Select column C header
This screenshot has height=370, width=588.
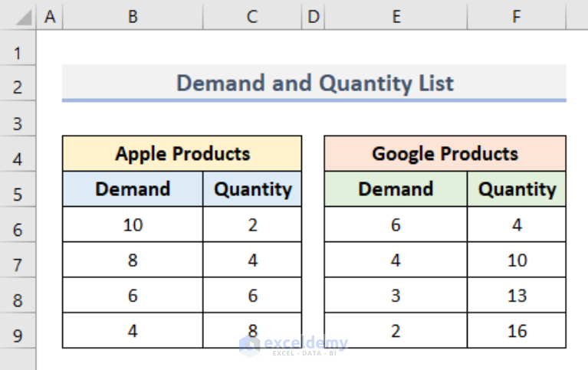252,17
